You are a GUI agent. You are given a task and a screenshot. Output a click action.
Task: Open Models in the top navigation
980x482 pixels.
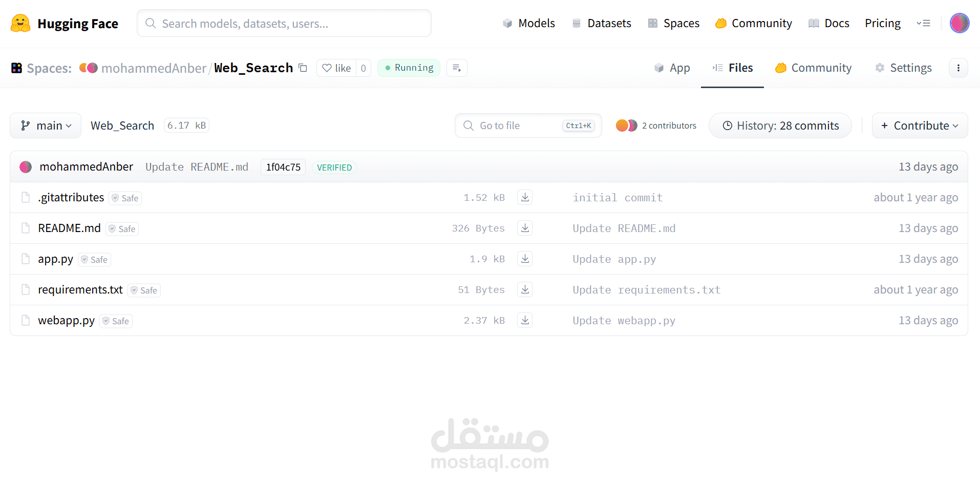coord(529,23)
